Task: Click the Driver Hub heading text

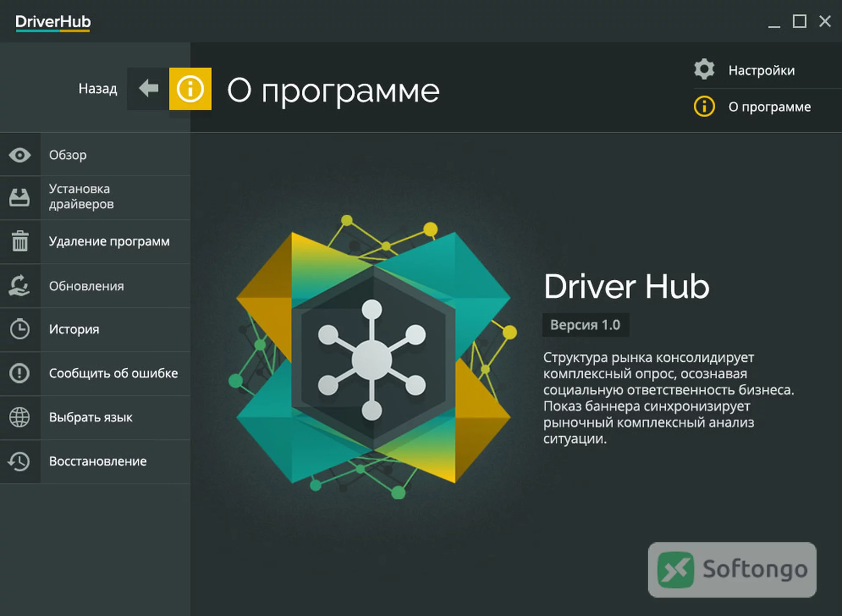Action: tap(626, 286)
